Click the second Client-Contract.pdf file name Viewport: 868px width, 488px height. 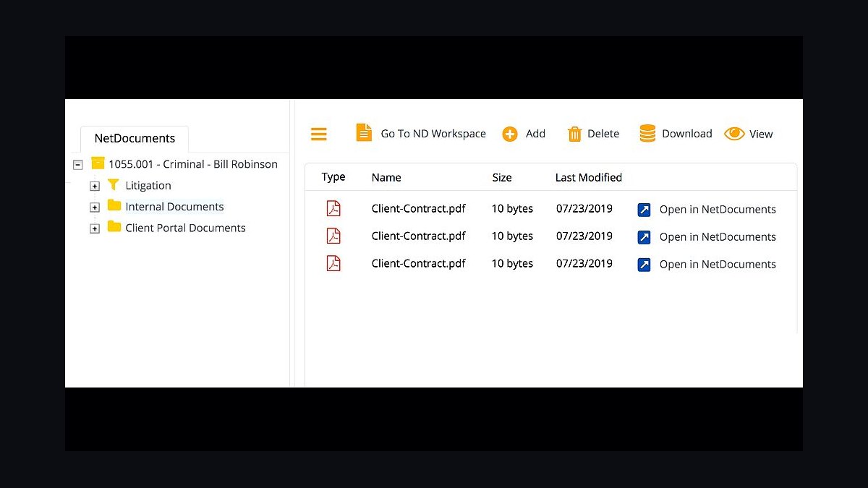(x=419, y=236)
